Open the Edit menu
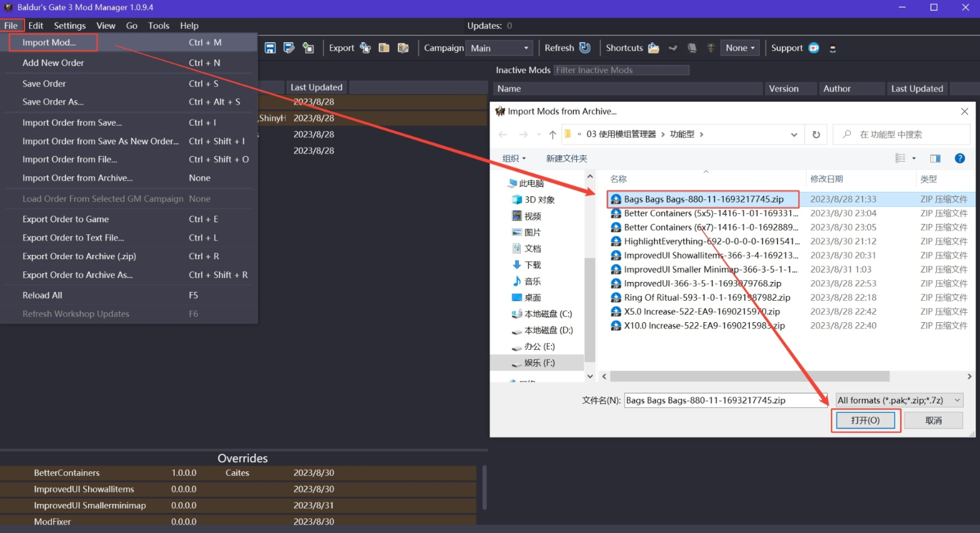Image resolution: width=980 pixels, height=533 pixels. click(x=36, y=26)
